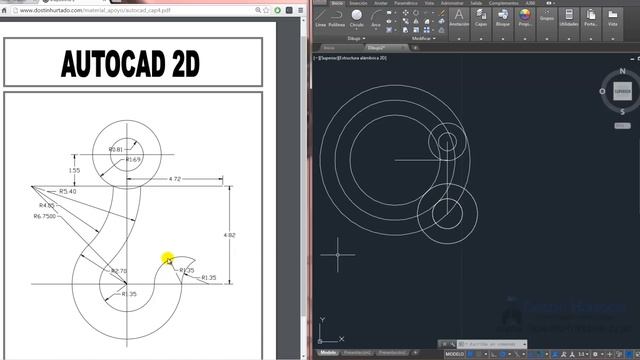
Task: Open the coordinate system dropdown below ViewCube
Action: pos(622,126)
